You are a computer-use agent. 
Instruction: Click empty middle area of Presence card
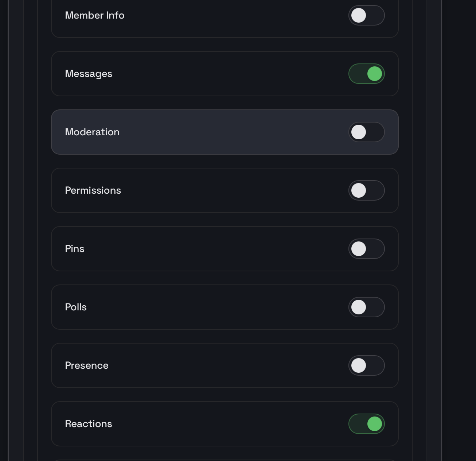(226, 365)
